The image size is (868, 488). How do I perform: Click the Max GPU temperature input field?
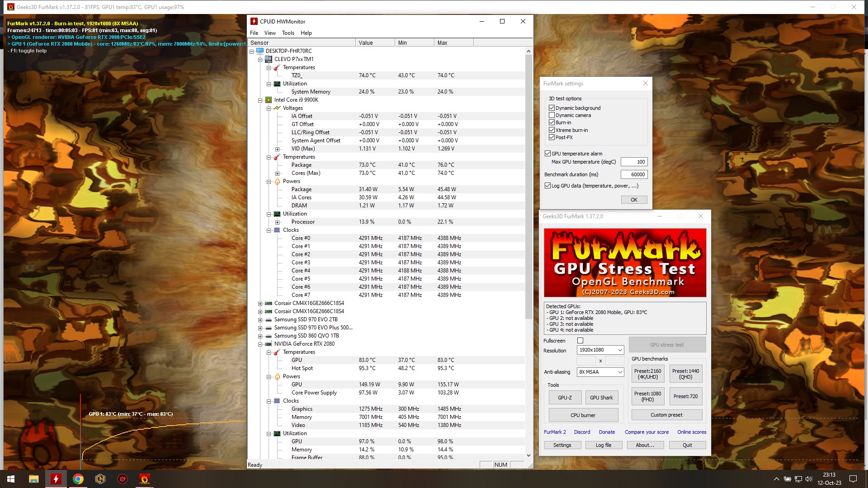click(x=634, y=162)
